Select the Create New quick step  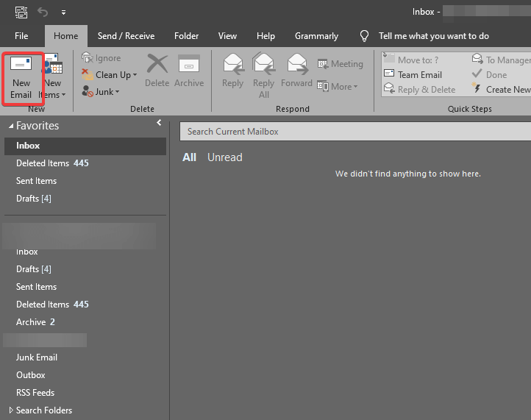[x=501, y=90]
